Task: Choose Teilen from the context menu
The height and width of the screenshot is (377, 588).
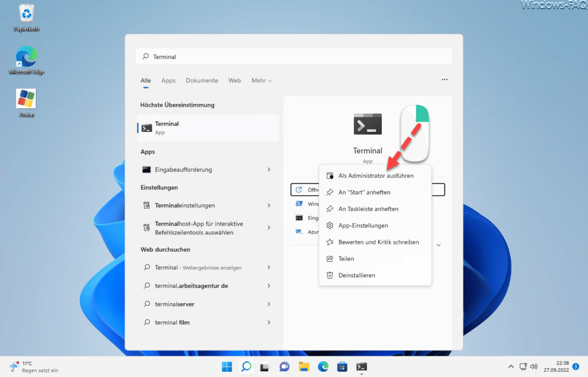Action: [x=375, y=259]
